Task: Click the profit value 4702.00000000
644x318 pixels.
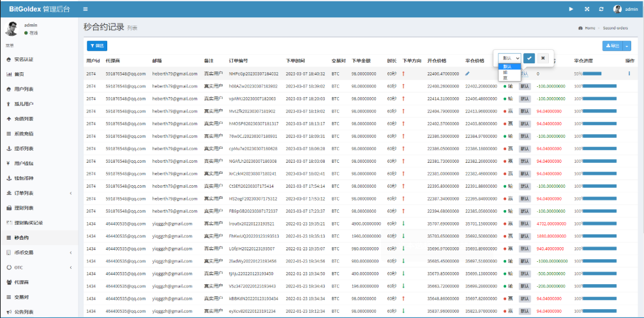Action: pos(551,223)
